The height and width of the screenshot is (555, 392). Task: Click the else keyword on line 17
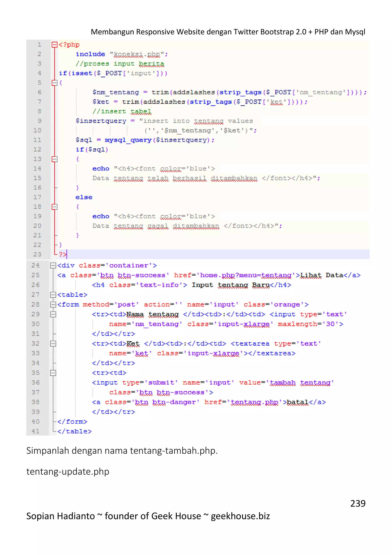[84, 197]
